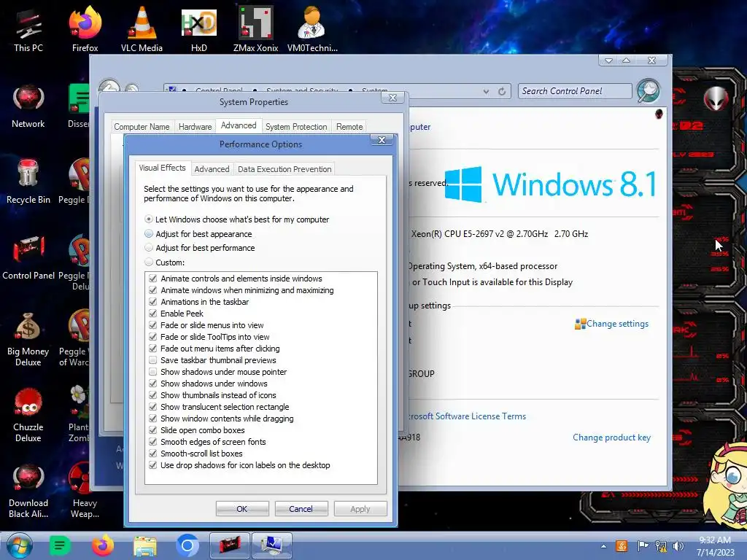This screenshot has height=560, width=747.
Task: Select the Custom radio option
Action: [164, 262]
